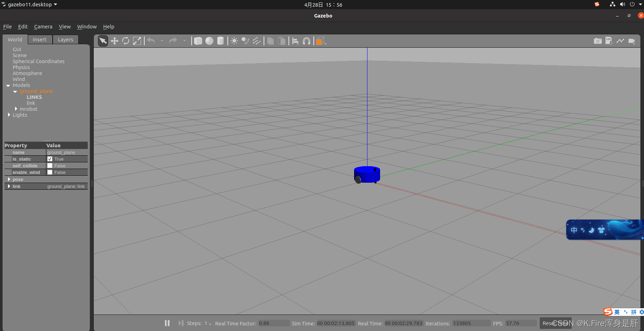
Task: Insert a box shape
Action: pos(198,41)
